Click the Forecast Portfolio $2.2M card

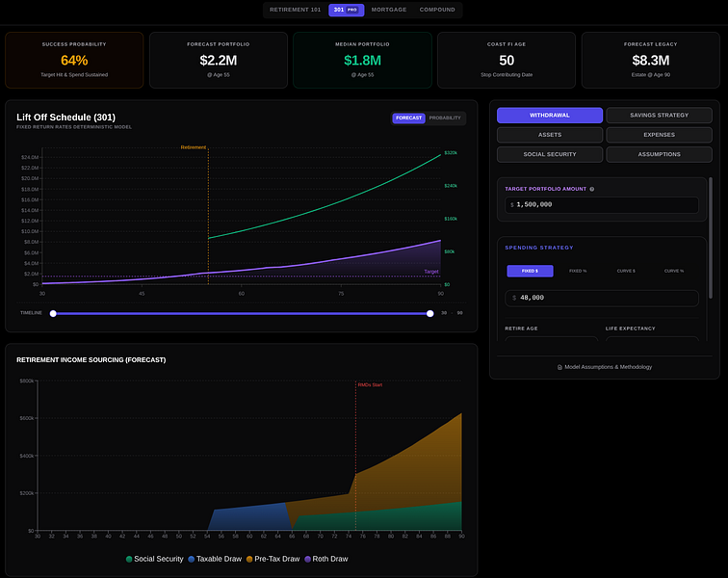coord(219,60)
